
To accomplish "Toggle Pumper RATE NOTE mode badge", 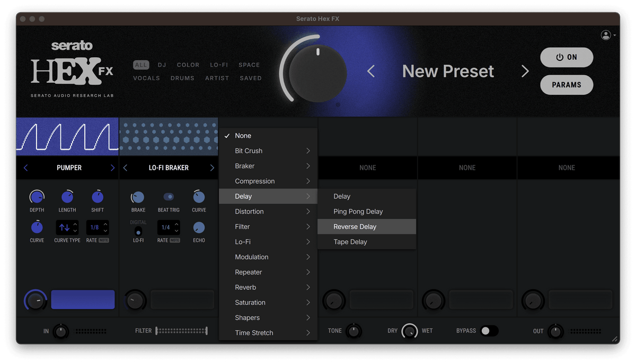I will [104, 241].
